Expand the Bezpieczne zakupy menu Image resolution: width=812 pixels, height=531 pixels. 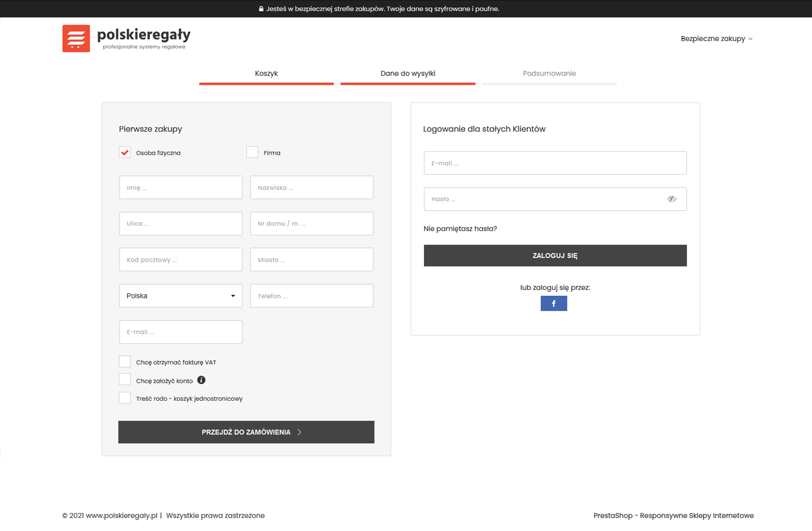click(716, 39)
